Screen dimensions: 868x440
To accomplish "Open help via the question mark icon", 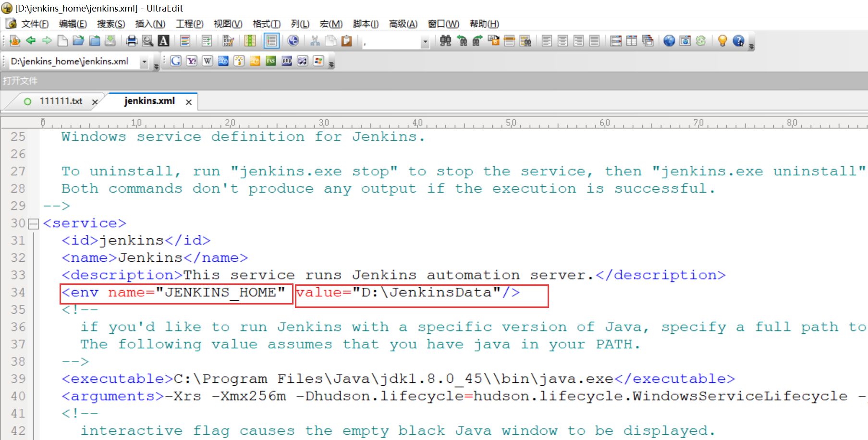I will 739,42.
